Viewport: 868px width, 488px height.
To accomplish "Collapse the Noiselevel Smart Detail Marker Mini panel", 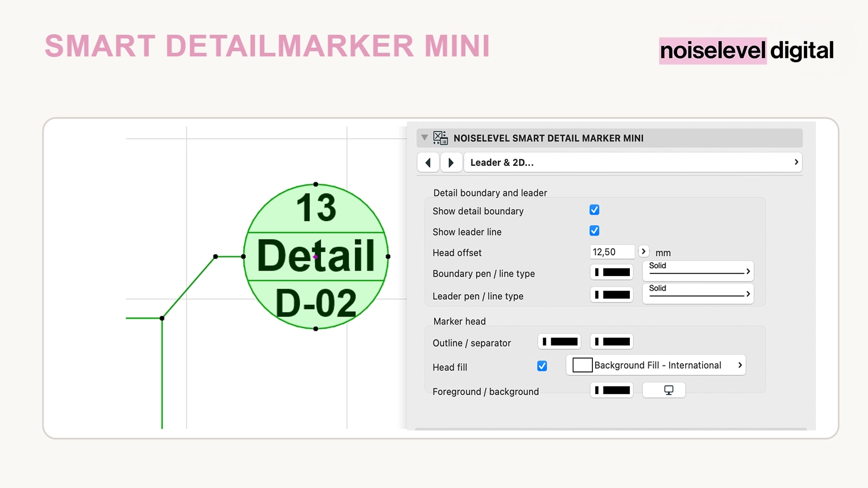I will [x=424, y=138].
